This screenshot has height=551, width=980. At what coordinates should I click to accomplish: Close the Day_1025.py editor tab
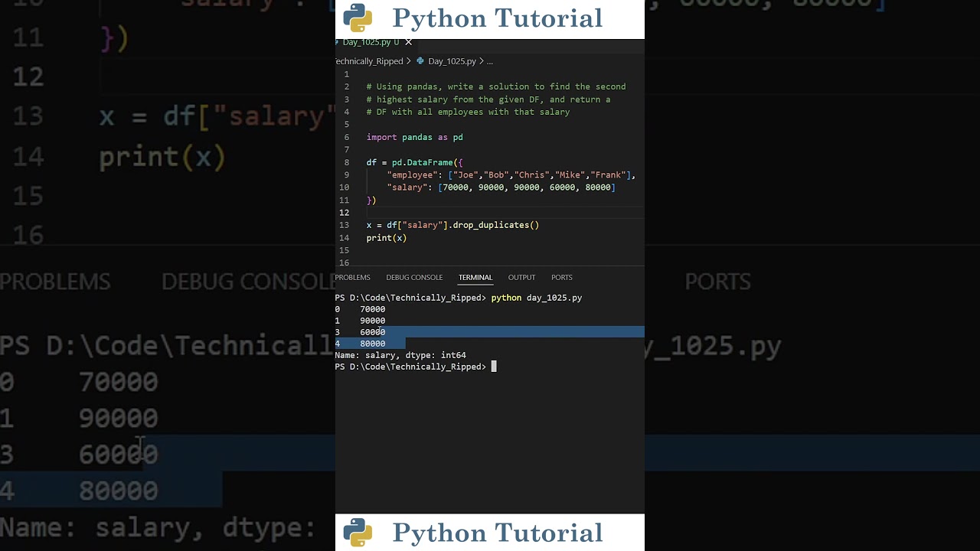408,42
